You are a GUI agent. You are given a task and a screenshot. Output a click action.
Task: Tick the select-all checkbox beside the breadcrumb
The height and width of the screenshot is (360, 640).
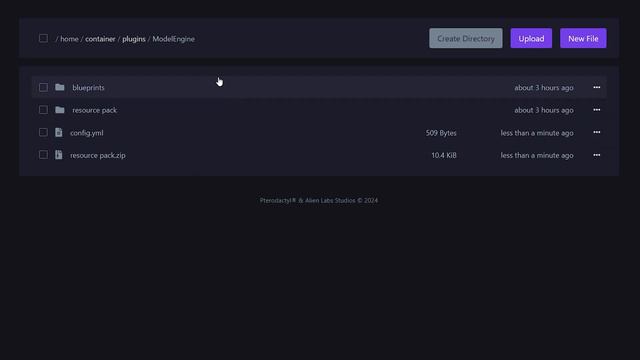click(x=43, y=38)
